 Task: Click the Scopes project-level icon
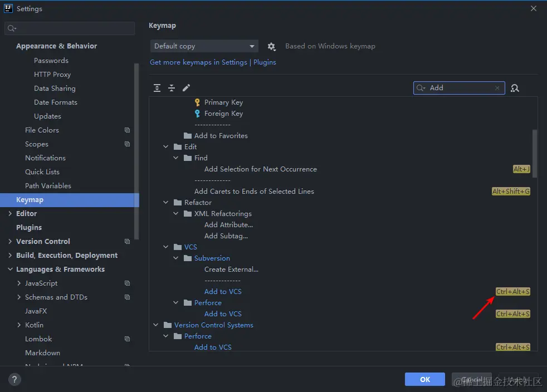128,144
